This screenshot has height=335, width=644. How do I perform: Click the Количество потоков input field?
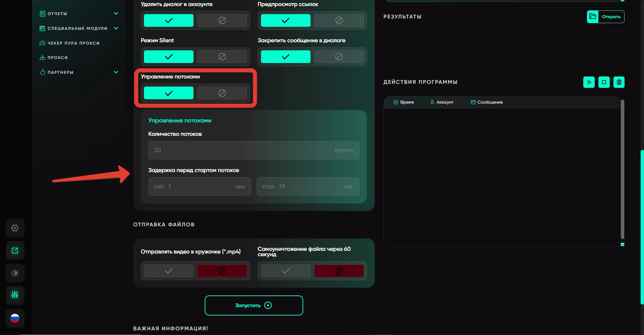click(254, 150)
